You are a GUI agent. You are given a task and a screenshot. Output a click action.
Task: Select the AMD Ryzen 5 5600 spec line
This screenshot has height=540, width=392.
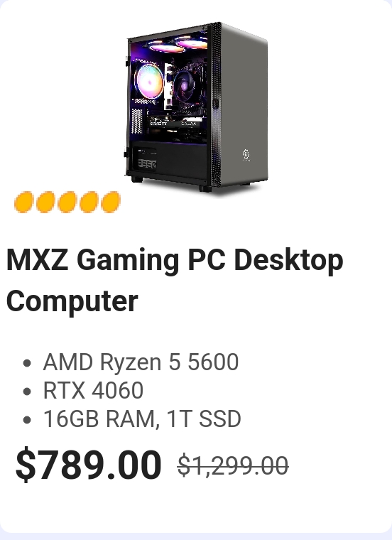(141, 362)
